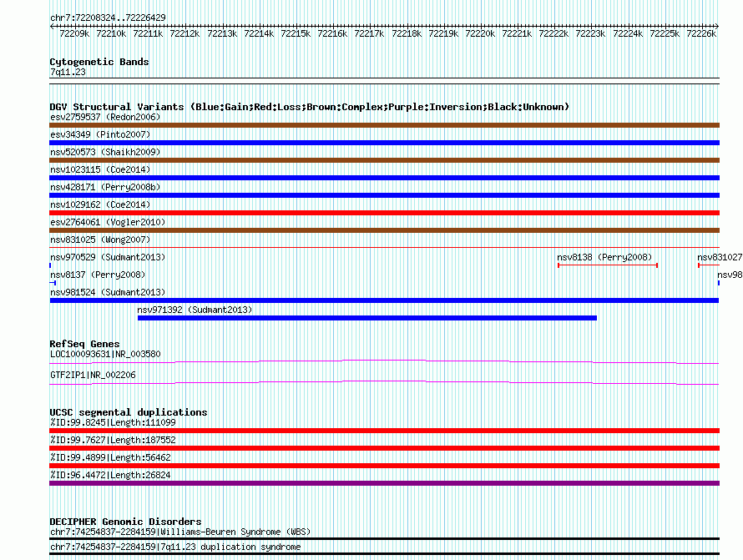Click the esv2759537 (Redon2006) brown variant bar
This screenshot has height=560, width=743.
coord(384,125)
